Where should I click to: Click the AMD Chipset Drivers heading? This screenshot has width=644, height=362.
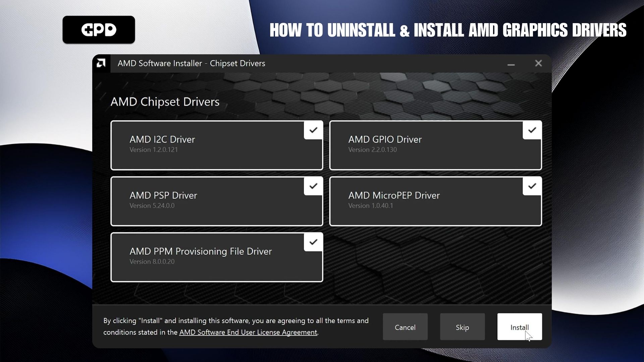click(x=165, y=102)
